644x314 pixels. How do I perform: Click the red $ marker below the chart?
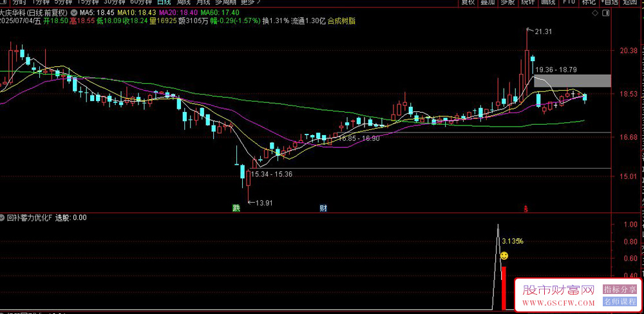526,208
